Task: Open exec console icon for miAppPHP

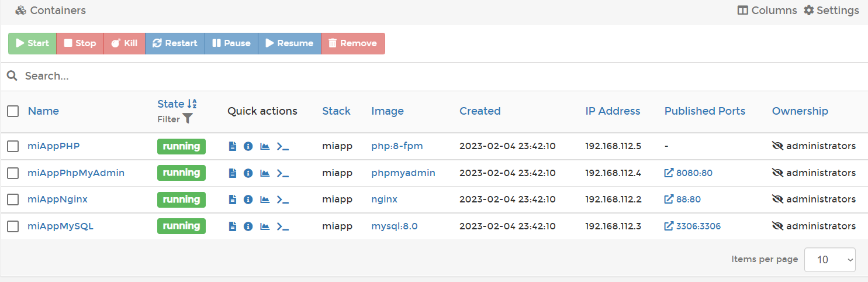Action: tap(283, 146)
